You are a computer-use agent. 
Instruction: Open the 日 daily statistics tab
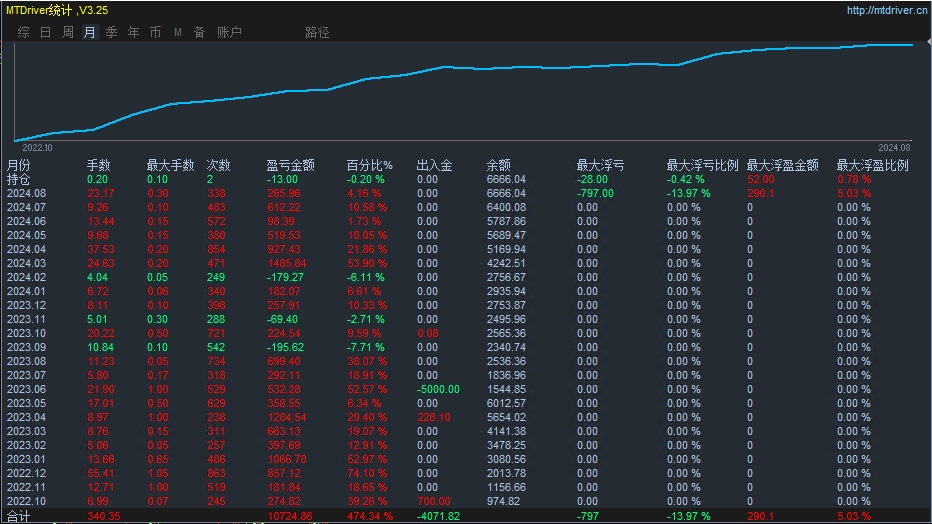coord(46,32)
